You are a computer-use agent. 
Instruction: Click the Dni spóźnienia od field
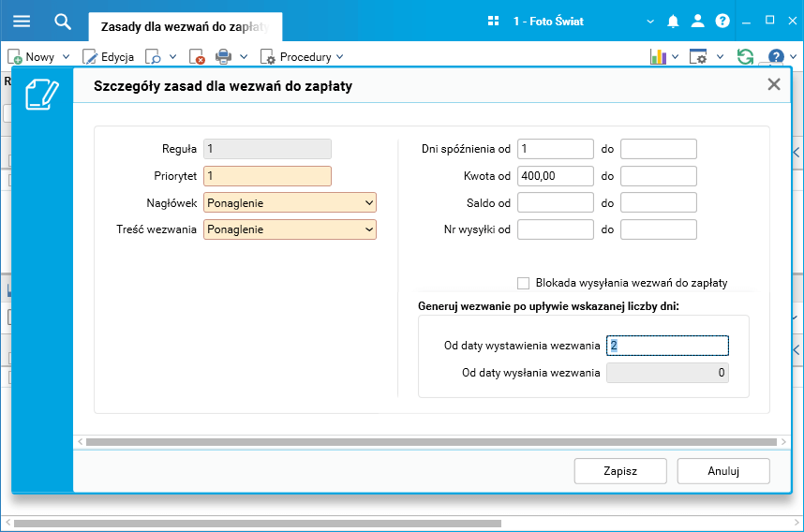pyautogui.click(x=556, y=149)
